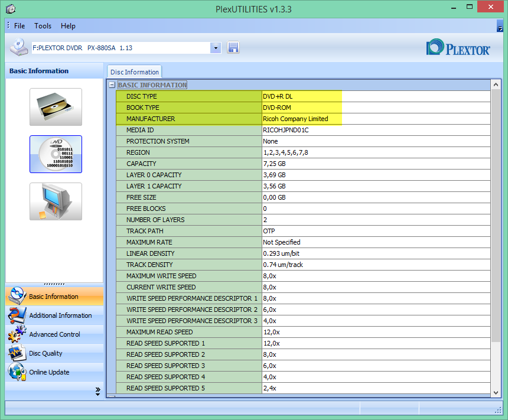Click the scroll down arrow in disc info
This screenshot has width=508, height=420.
point(496,392)
